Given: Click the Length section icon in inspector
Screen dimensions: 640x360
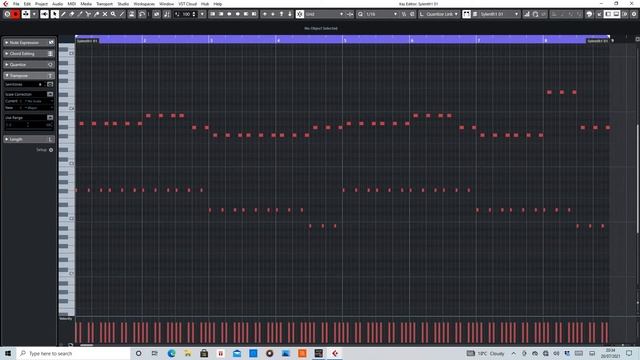Looking at the screenshot, I should click(x=51, y=139).
